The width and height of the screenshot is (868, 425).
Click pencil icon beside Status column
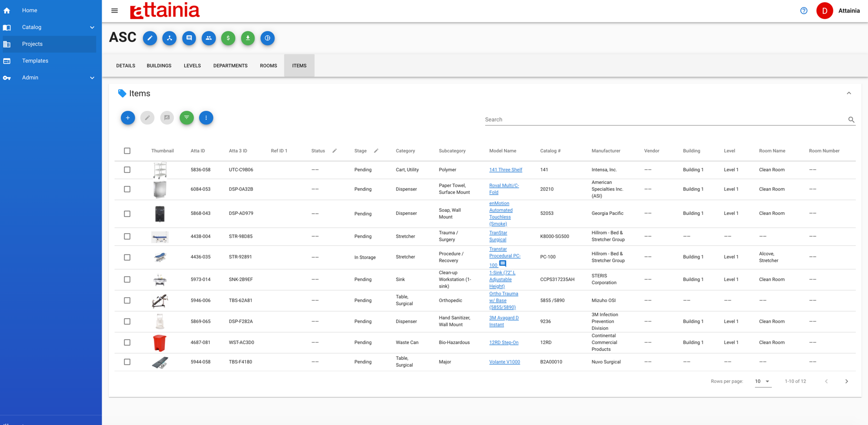tap(334, 151)
